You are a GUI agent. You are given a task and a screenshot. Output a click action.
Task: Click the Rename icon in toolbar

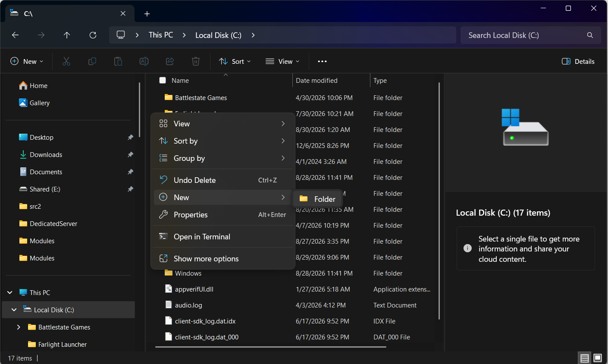click(144, 61)
